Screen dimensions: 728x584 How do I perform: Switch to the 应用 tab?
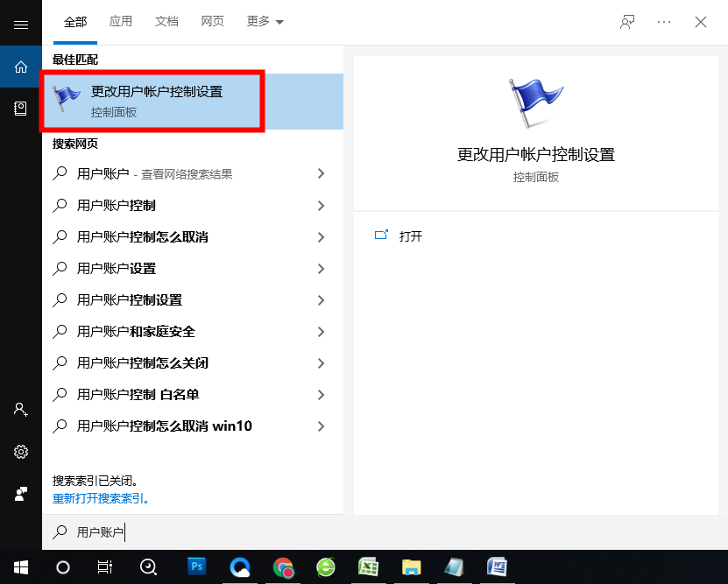tap(121, 21)
